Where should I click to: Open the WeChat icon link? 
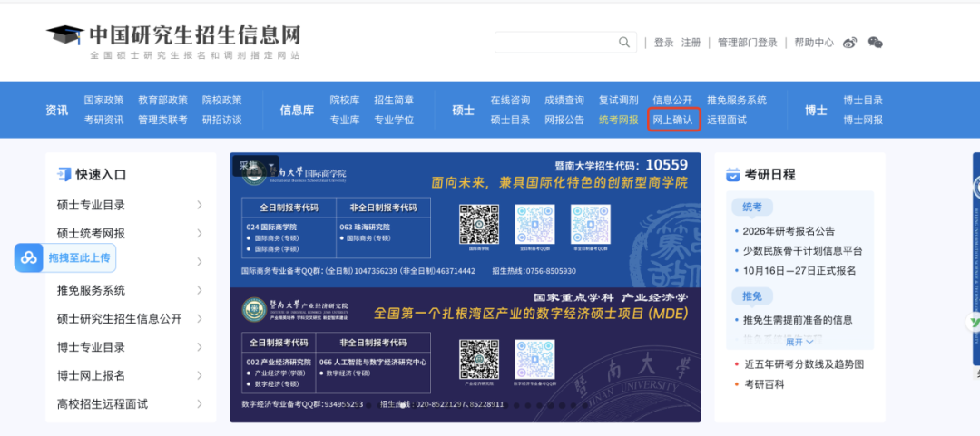876,43
